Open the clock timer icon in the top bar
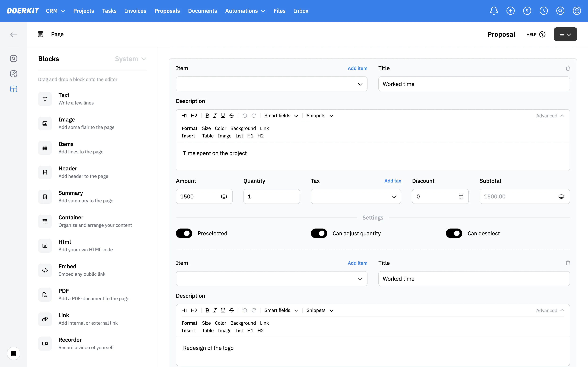The height and width of the screenshot is (367, 588). pos(544,11)
